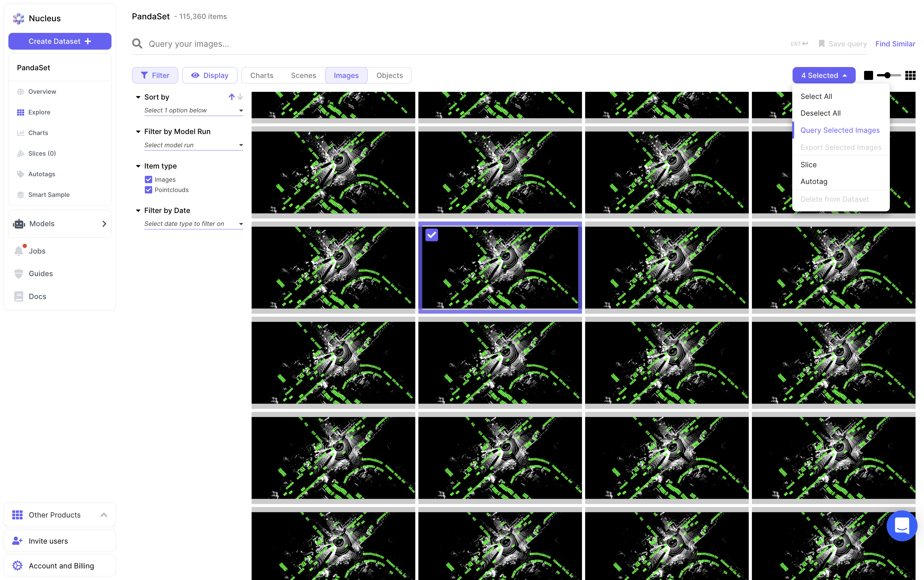Uncheck the Pointclouds item type checkbox
Viewport: 924px width, 580px height.
[149, 190]
